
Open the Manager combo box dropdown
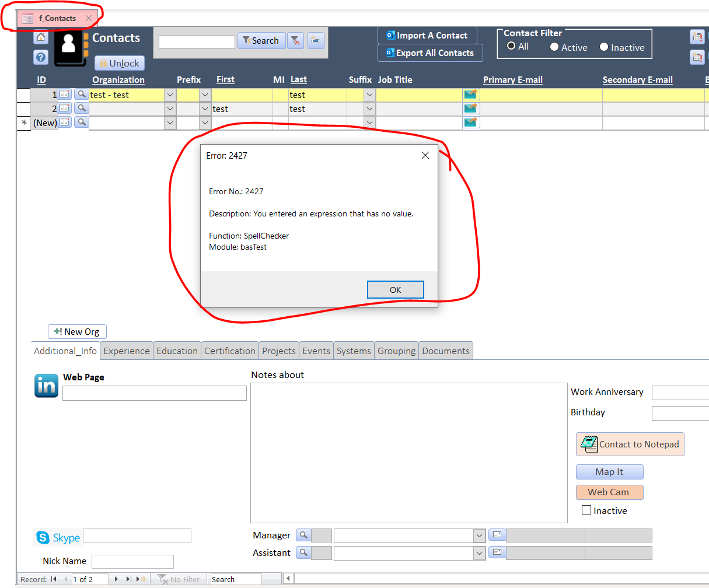click(x=479, y=535)
